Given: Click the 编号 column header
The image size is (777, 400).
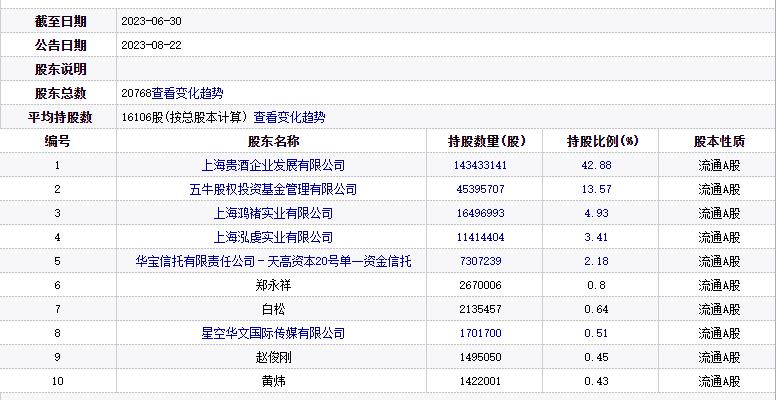Looking at the screenshot, I should coord(58,141).
